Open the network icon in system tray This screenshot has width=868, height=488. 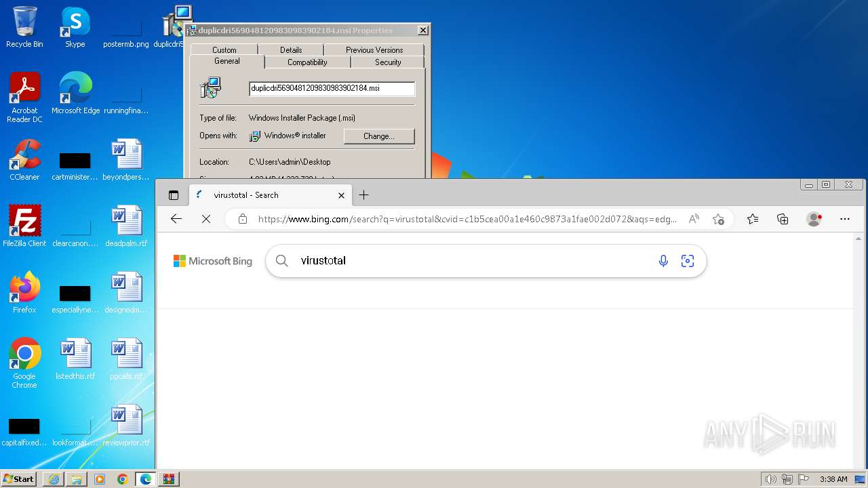click(x=787, y=479)
